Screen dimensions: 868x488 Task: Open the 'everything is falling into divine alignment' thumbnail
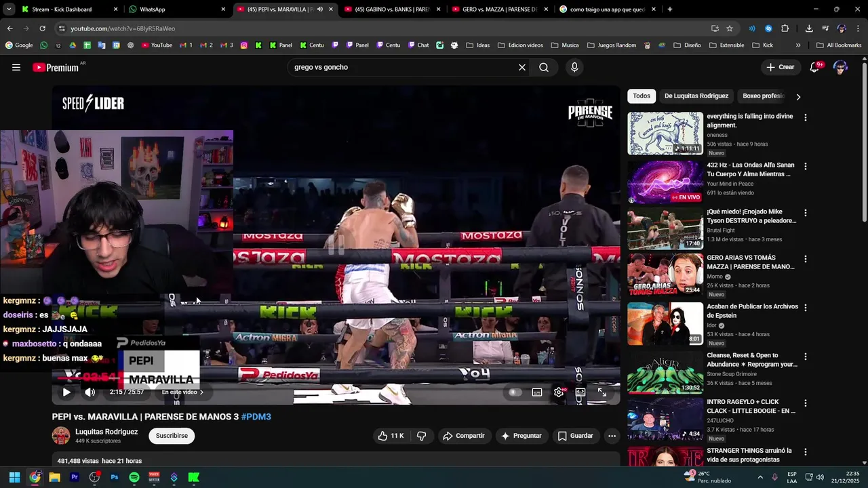[x=665, y=134]
